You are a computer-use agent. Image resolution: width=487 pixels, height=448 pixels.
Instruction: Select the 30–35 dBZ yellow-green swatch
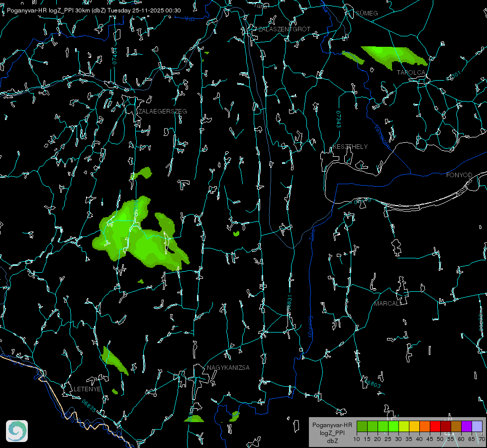pos(404,426)
